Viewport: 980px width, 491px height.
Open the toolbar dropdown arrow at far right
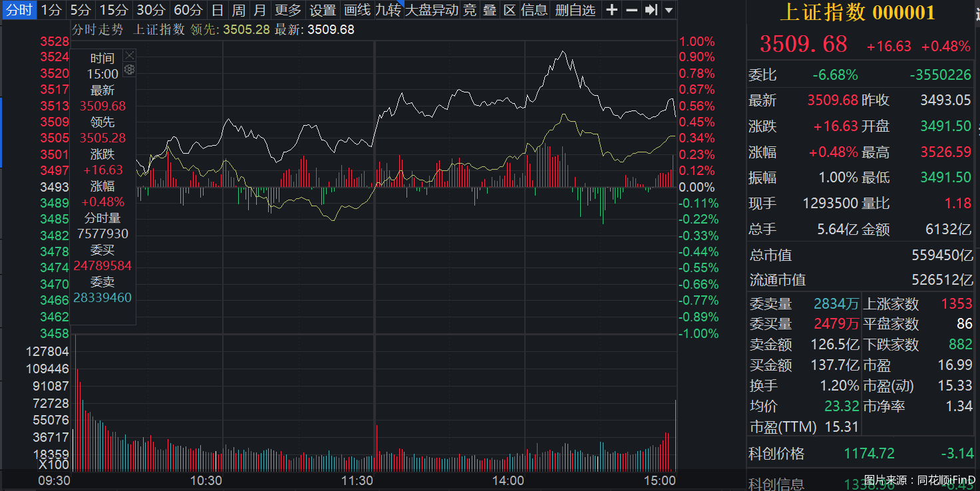coord(669,10)
